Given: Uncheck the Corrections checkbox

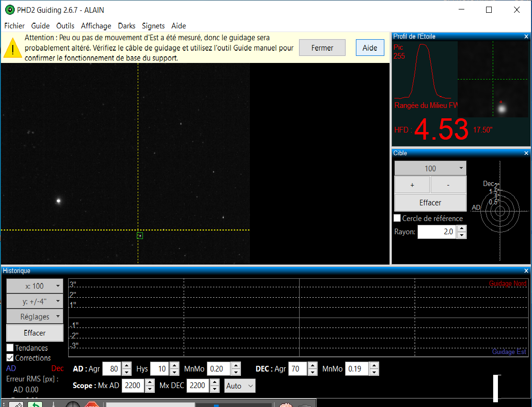Looking at the screenshot, I should coord(10,358).
